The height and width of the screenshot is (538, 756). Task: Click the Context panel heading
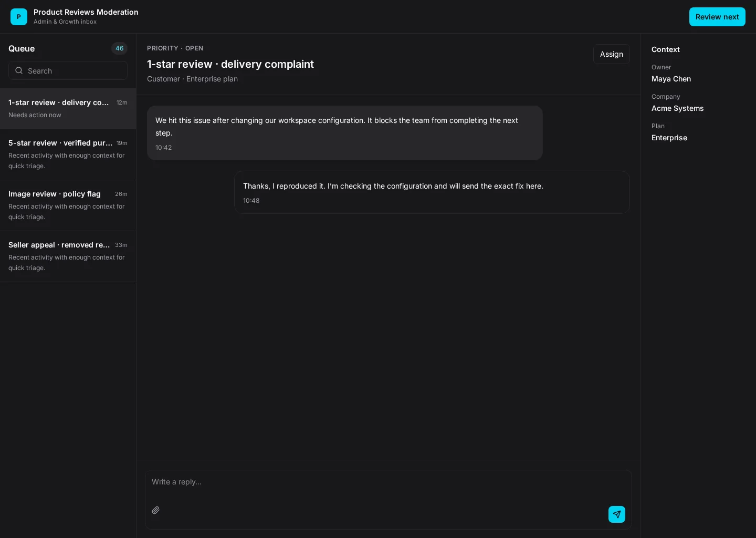pos(666,49)
